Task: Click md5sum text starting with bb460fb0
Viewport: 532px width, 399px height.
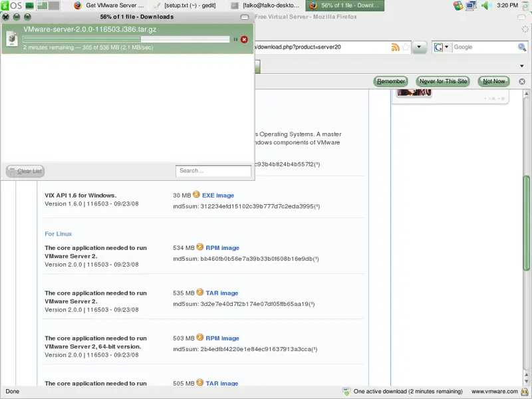Action: (x=246, y=259)
